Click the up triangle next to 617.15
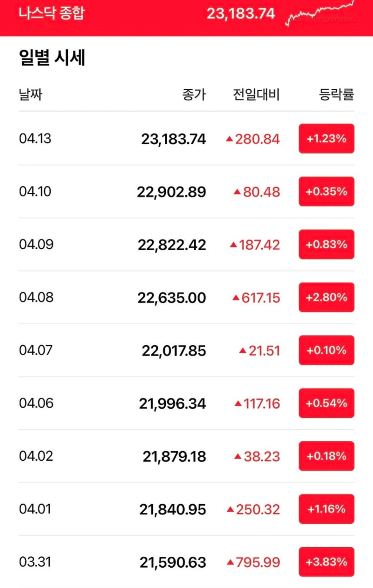373x588 pixels. (236, 298)
